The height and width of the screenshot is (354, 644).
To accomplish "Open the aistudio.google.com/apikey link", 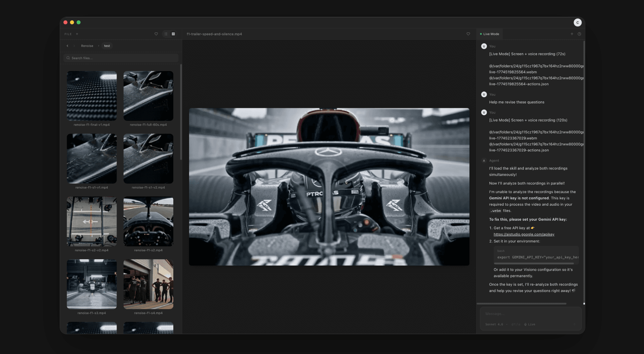I will [524, 234].
